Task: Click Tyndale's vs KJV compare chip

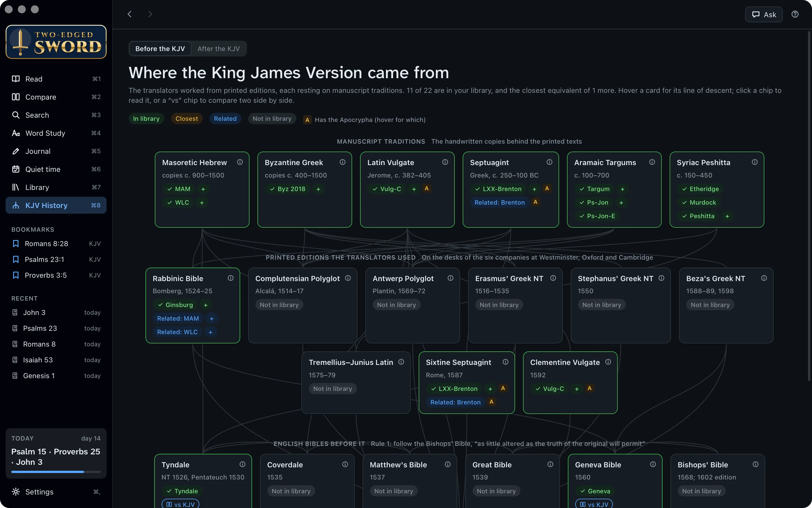Action: [x=180, y=504]
